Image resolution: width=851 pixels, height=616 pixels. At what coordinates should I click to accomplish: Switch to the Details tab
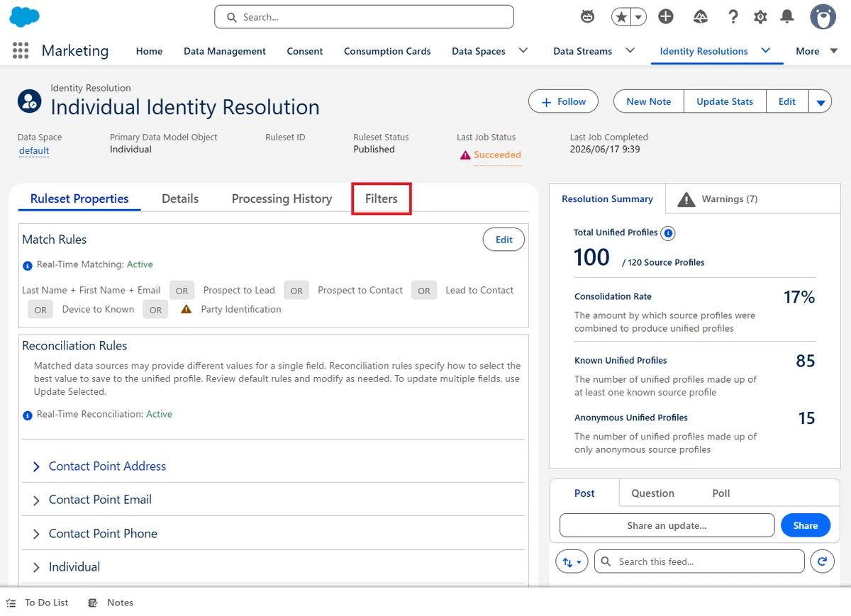180,198
